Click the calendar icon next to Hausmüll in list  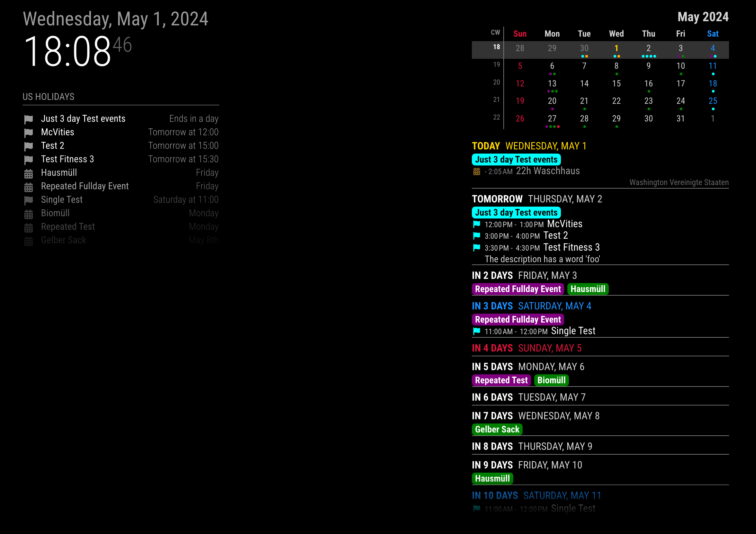click(x=29, y=173)
